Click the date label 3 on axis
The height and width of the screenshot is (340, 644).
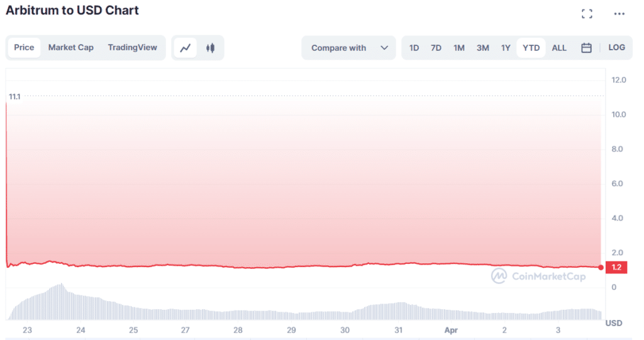tap(558, 330)
